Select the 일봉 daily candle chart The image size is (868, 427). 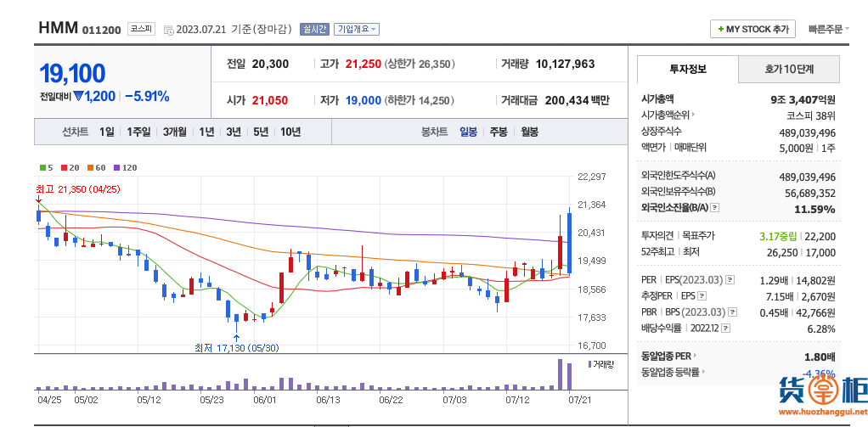click(x=468, y=132)
